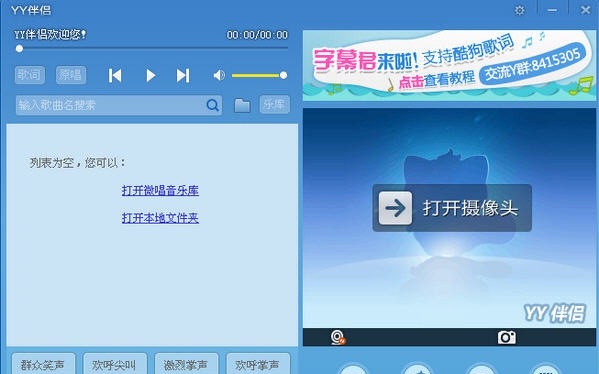Toggle the 原唱 original vocal button
This screenshot has width=599, height=374.
(x=71, y=75)
